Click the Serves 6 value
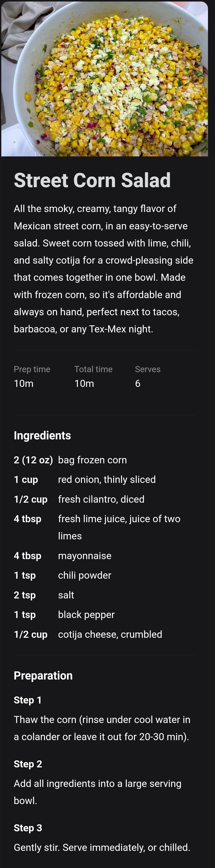This screenshot has height=868, width=215. [137, 383]
